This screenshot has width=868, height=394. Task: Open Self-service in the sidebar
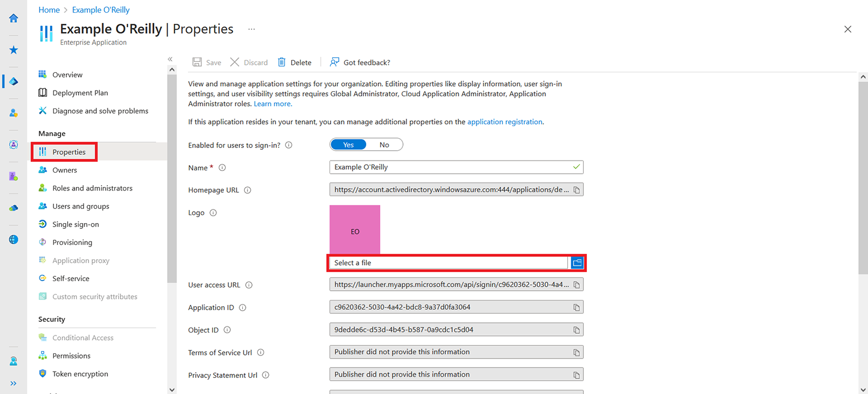coord(71,278)
